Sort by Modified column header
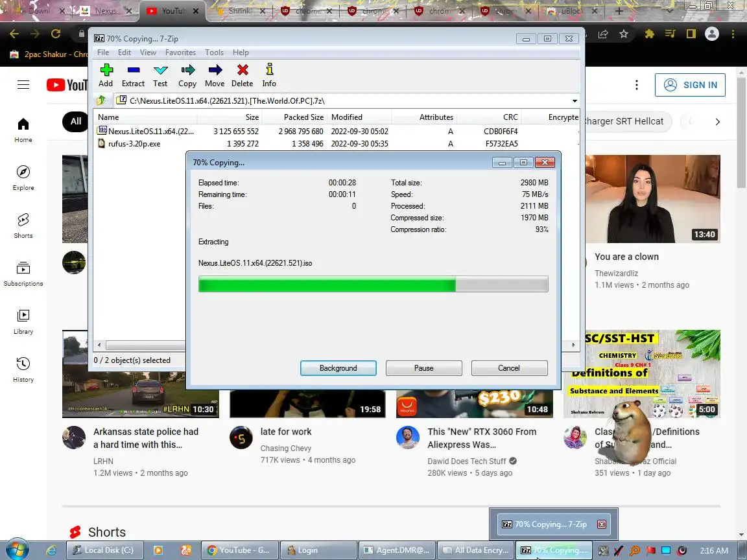747x560 pixels. coord(360,117)
